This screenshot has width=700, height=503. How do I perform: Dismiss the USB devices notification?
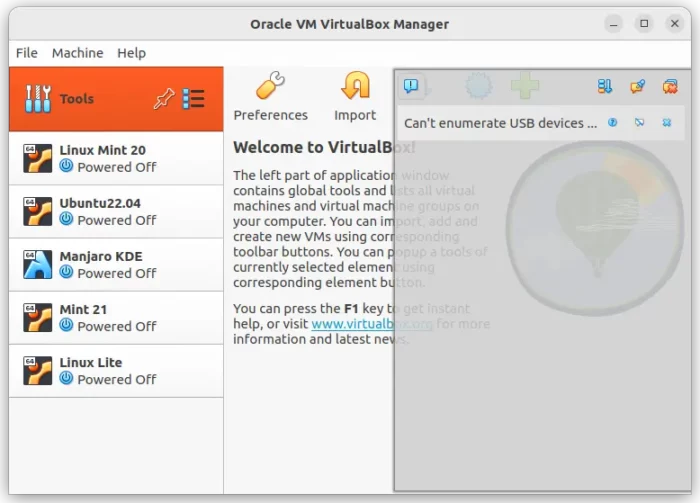[x=667, y=122]
